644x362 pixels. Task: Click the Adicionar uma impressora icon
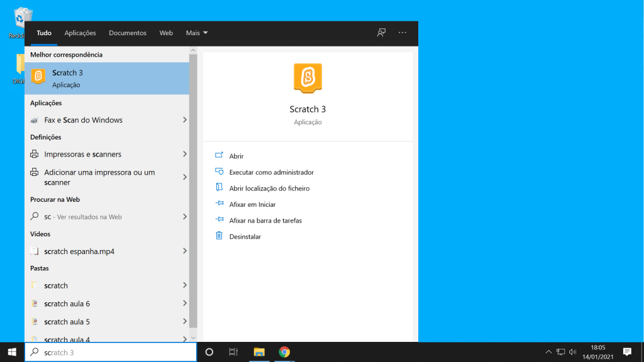click(x=35, y=172)
